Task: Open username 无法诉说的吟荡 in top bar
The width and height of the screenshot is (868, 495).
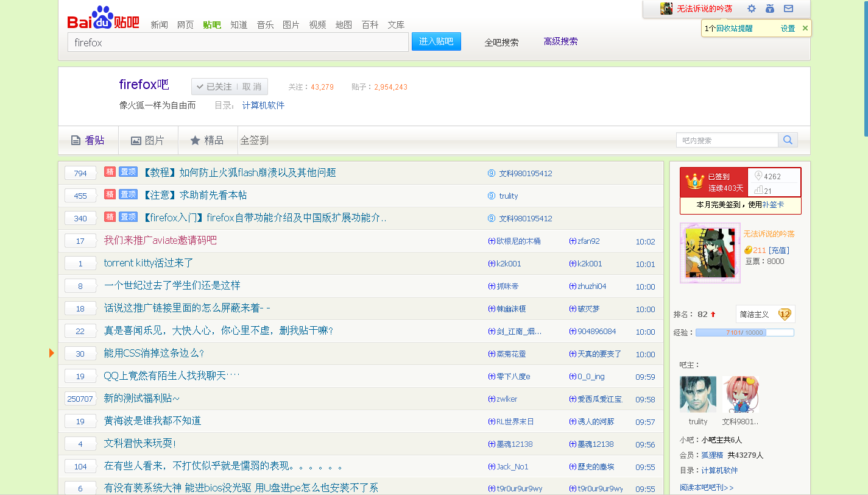Action: (705, 9)
